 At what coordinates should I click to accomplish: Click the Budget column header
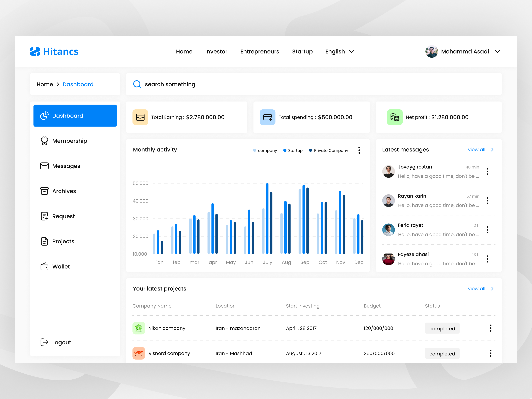click(372, 306)
